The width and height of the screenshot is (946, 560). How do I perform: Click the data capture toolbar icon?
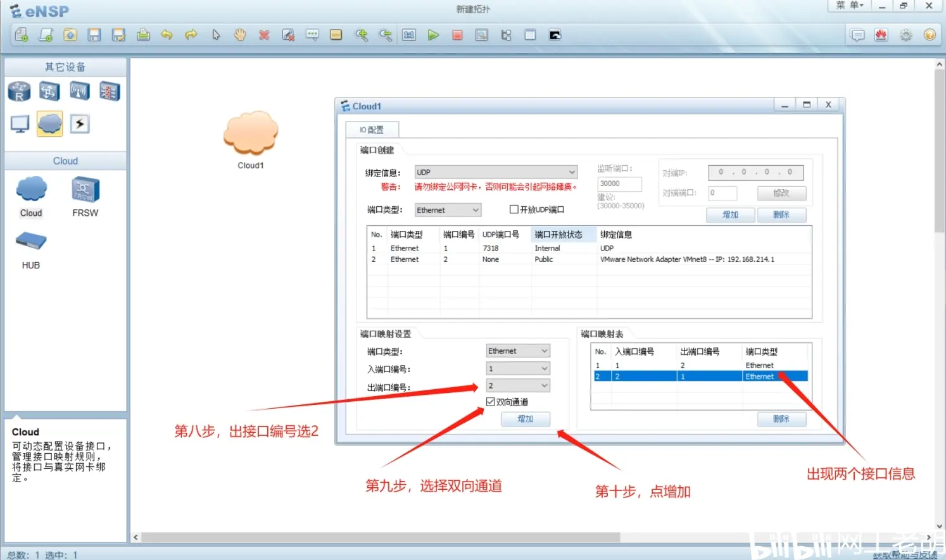[x=482, y=35]
